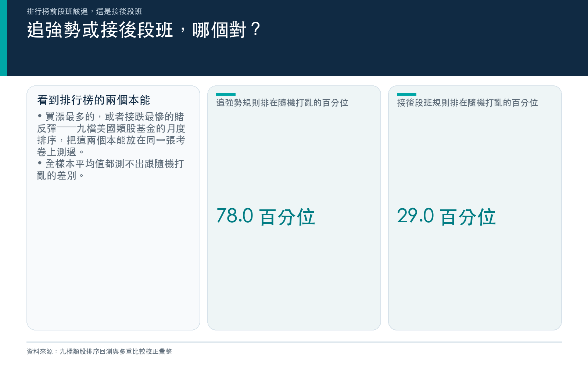Click the label 接後段班規則排在隨機打亂的百分位
Screen dimensions: 588x368
pyautogui.click(x=467, y=103)
